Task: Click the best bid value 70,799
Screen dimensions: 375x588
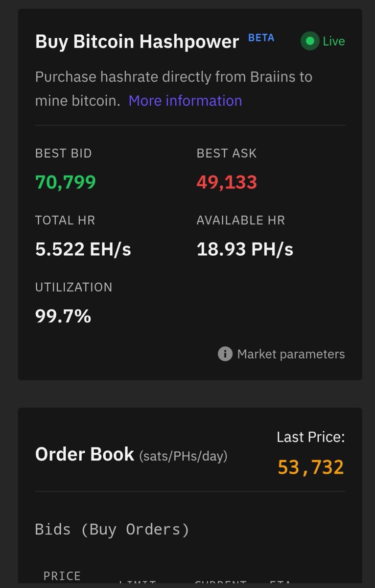Action: coord(66,182)
